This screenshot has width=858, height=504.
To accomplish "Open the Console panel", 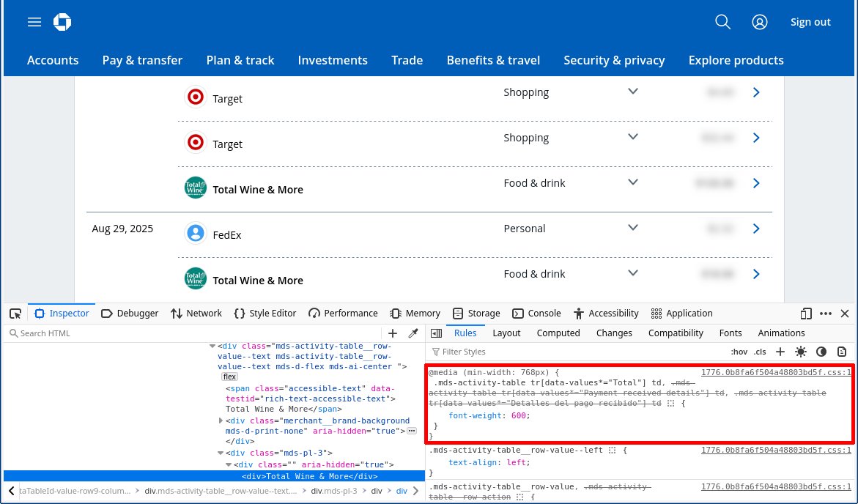I will 537,314.
